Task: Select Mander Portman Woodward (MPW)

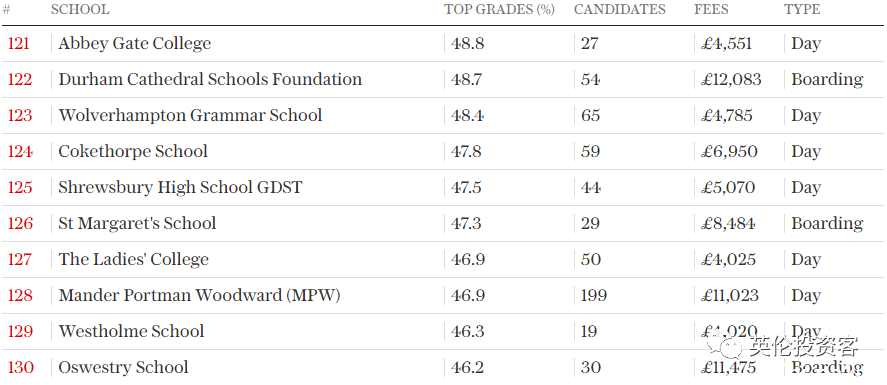Action: [199, 296]
